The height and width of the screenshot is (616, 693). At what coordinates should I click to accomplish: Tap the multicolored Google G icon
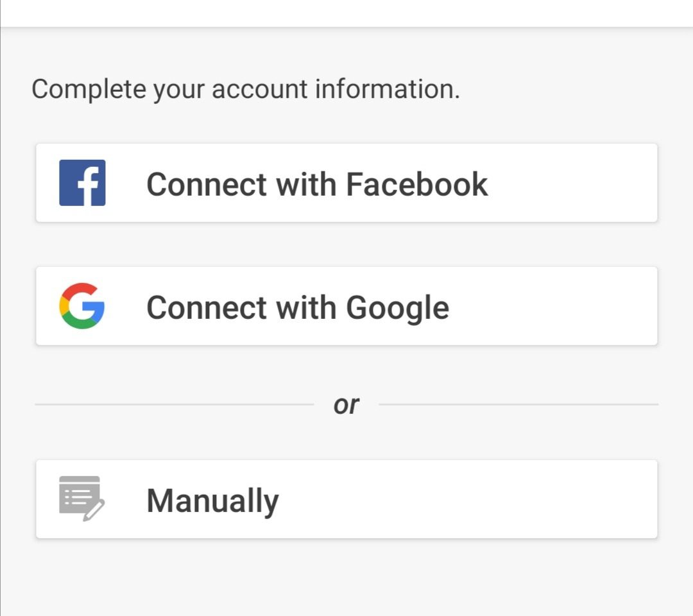82,306
